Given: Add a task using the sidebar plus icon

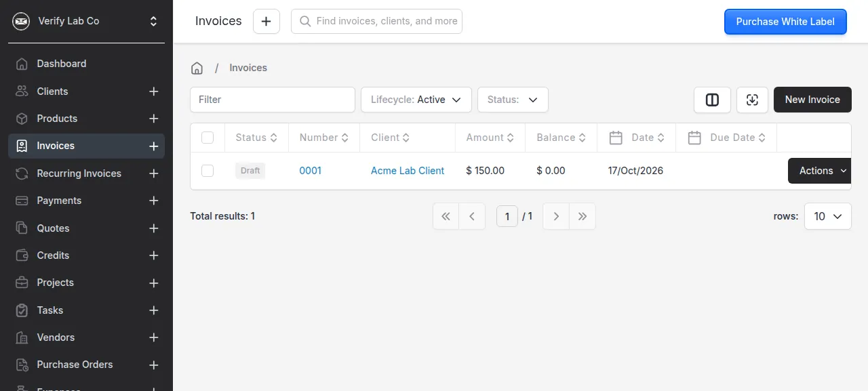Looking at the screenshot, I should click(x=154, y=310).
